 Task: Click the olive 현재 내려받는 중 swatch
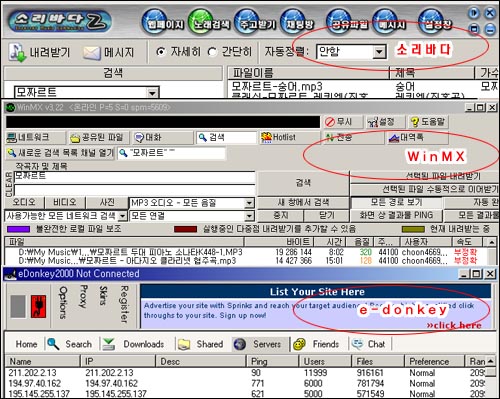click(413, 229)
